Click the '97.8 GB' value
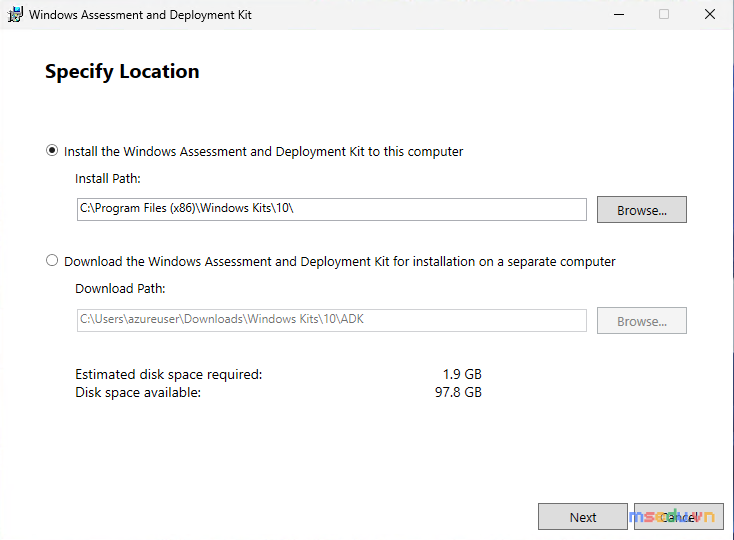This screenshot has height=540, width=734. click(458, 392)
